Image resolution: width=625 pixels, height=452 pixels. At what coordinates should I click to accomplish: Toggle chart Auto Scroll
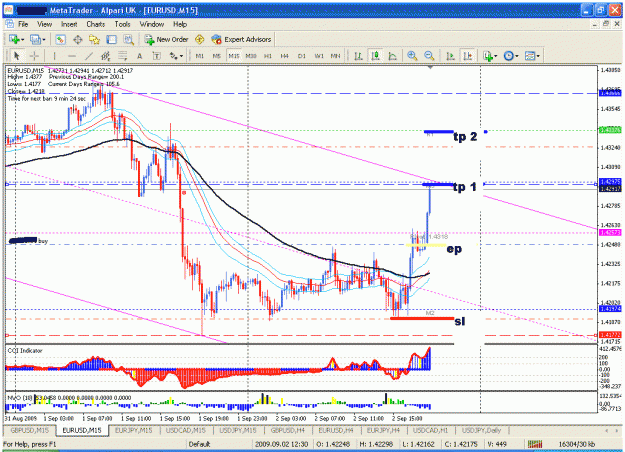pos(450,56)
